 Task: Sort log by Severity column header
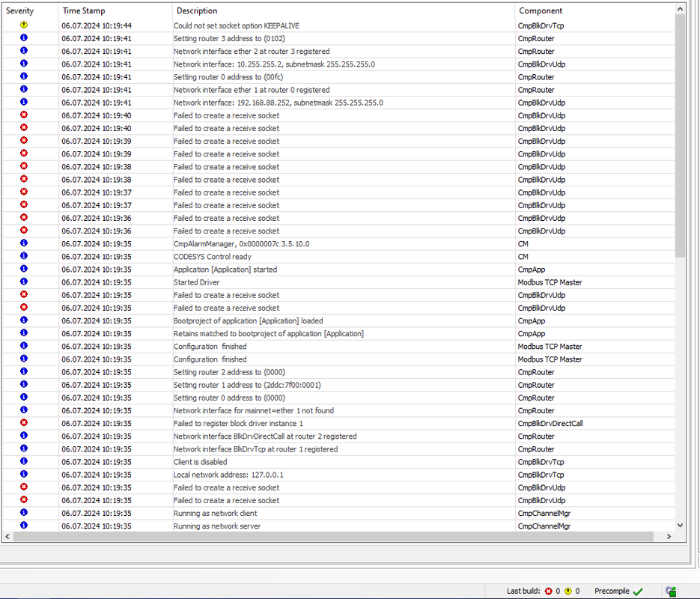pos(30,10)
